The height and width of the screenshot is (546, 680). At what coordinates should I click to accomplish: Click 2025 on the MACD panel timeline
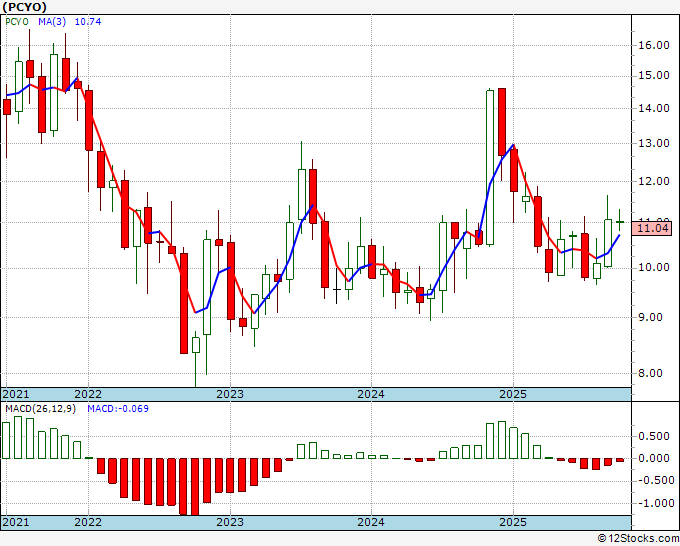pyautogui.click(x=513, y=522)
